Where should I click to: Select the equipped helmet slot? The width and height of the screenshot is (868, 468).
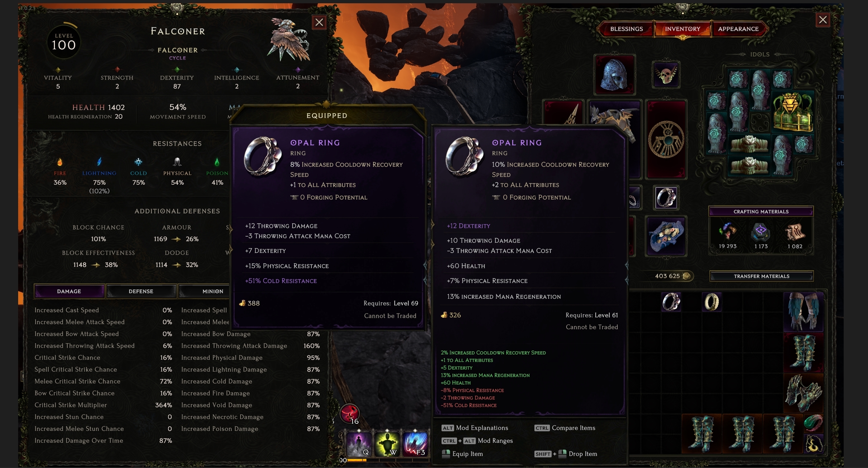coord(614,74)
